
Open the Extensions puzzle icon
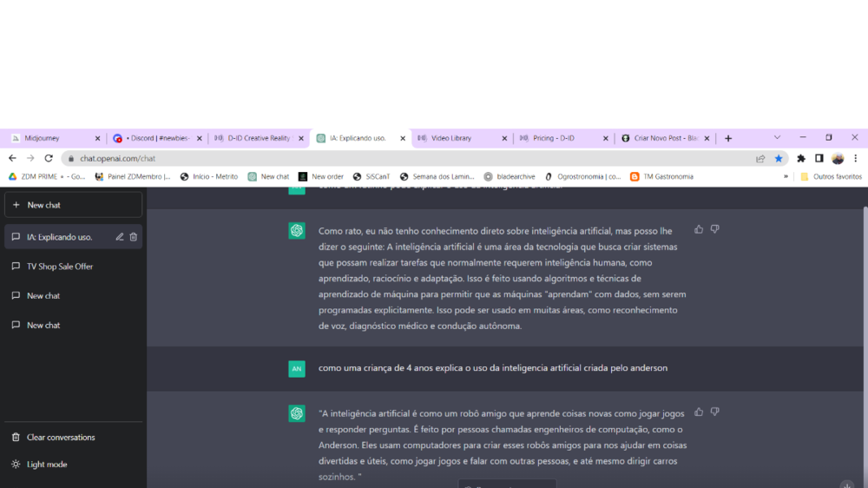pos(801,158)
